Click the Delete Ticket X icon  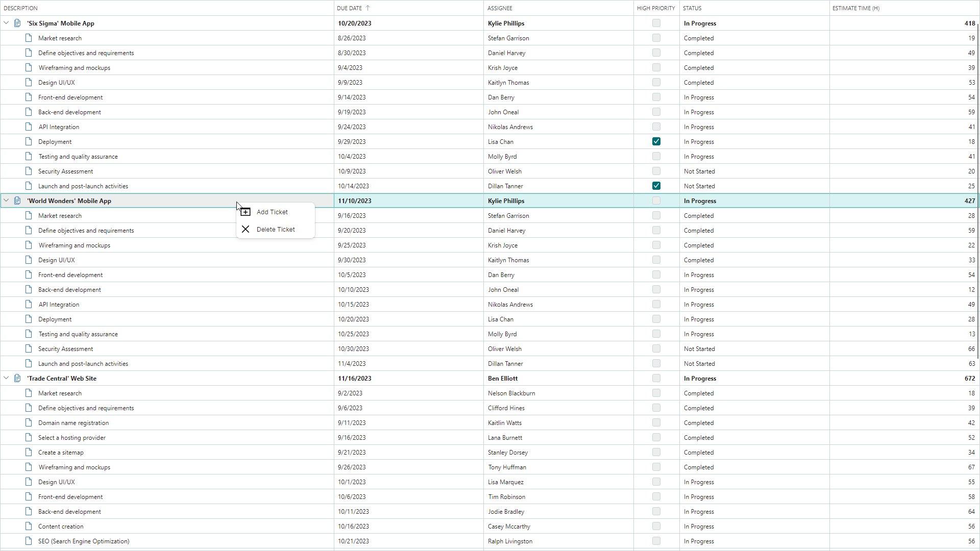click(x=246, y=230)
